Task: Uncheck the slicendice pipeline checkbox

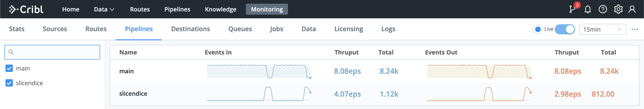Action: (x=9, y=83)
